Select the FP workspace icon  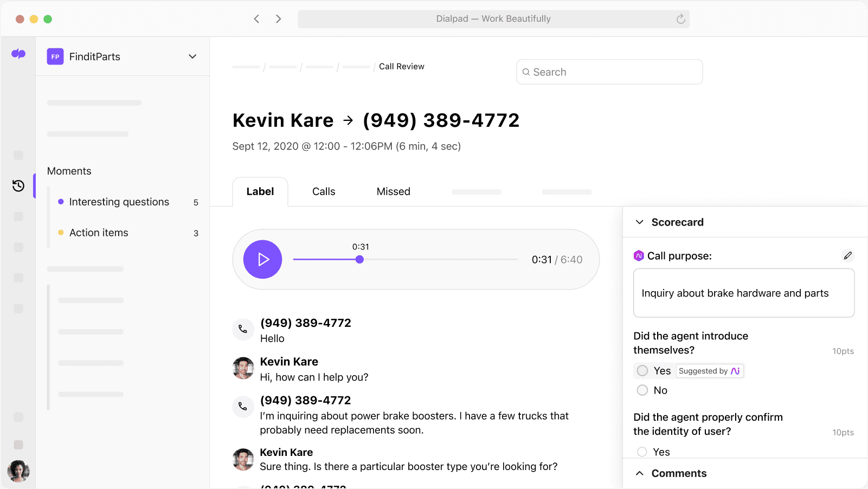pos(55,56)
